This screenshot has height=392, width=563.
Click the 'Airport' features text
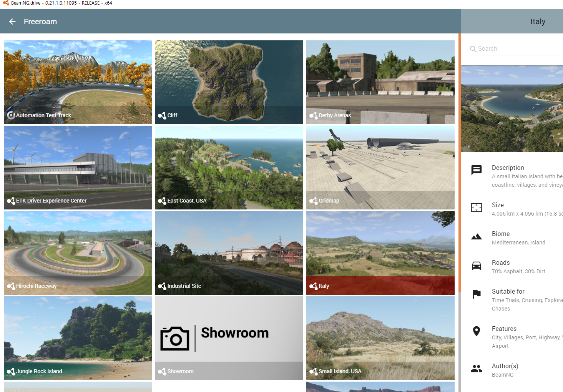pos(500,346)
